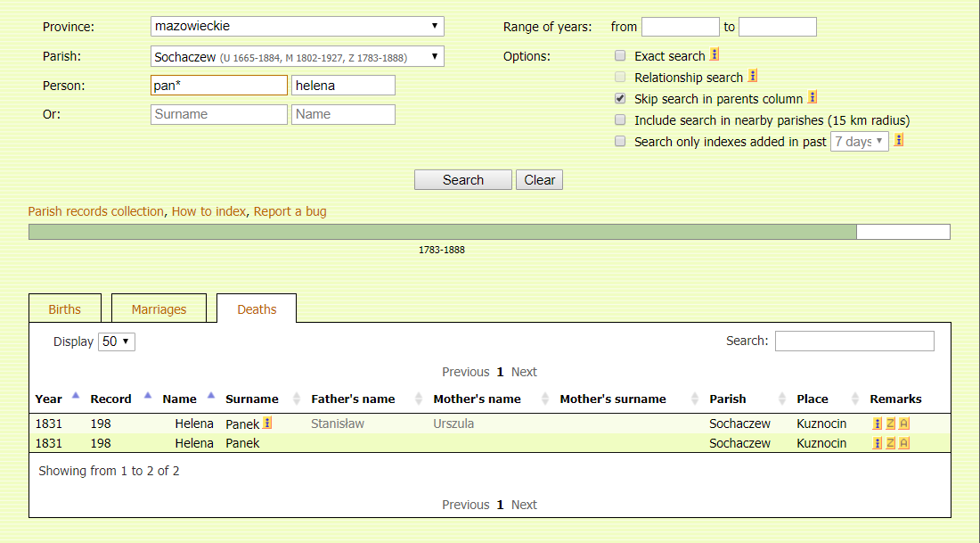Open the Province dropdown showing mazowieckie
Viewport: 980px width, 543px height.
[x=298, y=27]
